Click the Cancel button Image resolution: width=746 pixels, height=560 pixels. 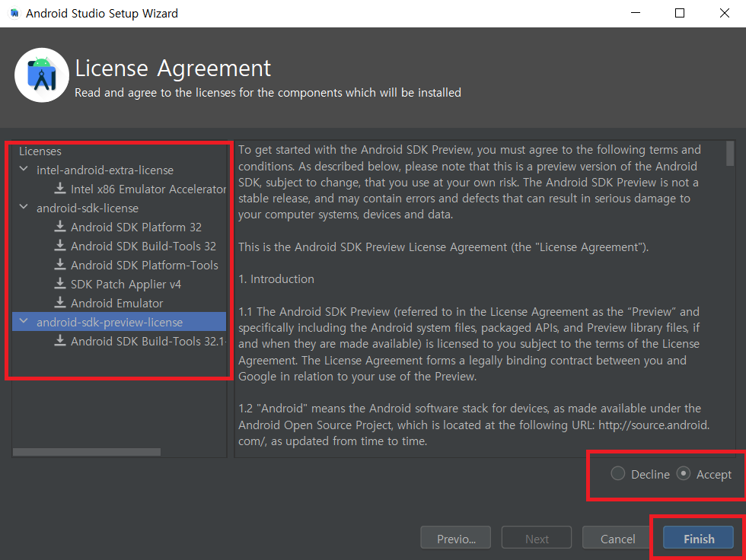[x=617, y=538]
